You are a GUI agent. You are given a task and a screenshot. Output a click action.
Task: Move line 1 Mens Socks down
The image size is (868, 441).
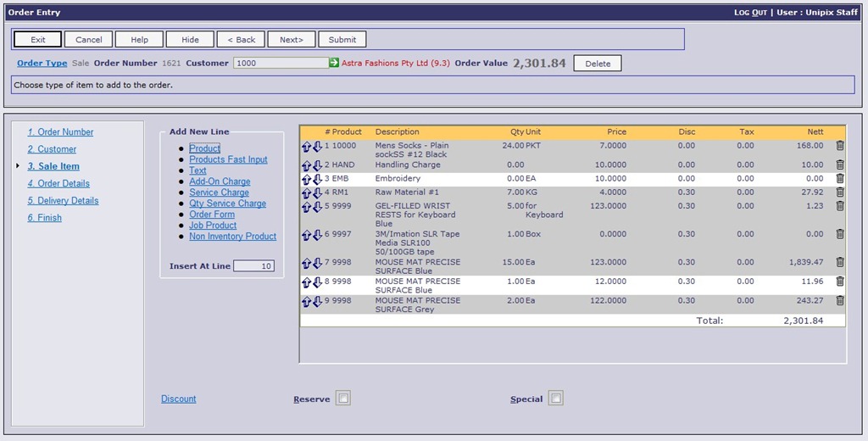pyautogui.click(x=317, y=147)
